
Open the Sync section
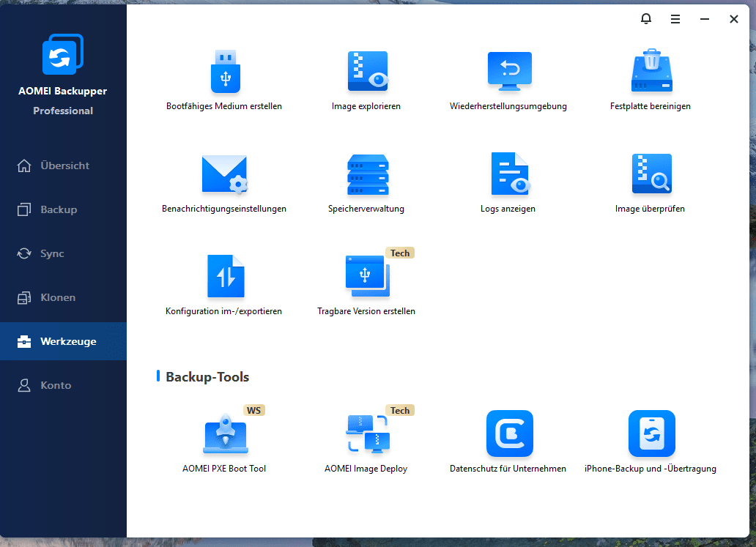tap(63, 253)
